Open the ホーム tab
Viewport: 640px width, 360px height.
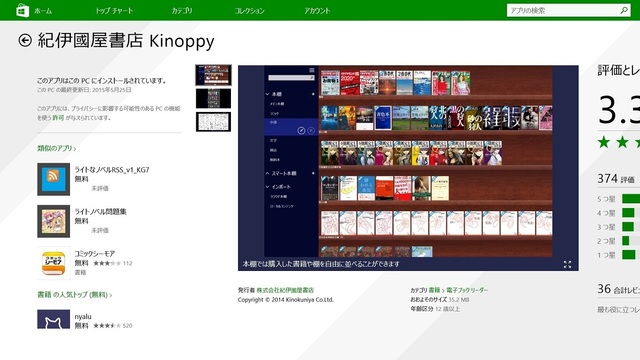tap(43, 11)
